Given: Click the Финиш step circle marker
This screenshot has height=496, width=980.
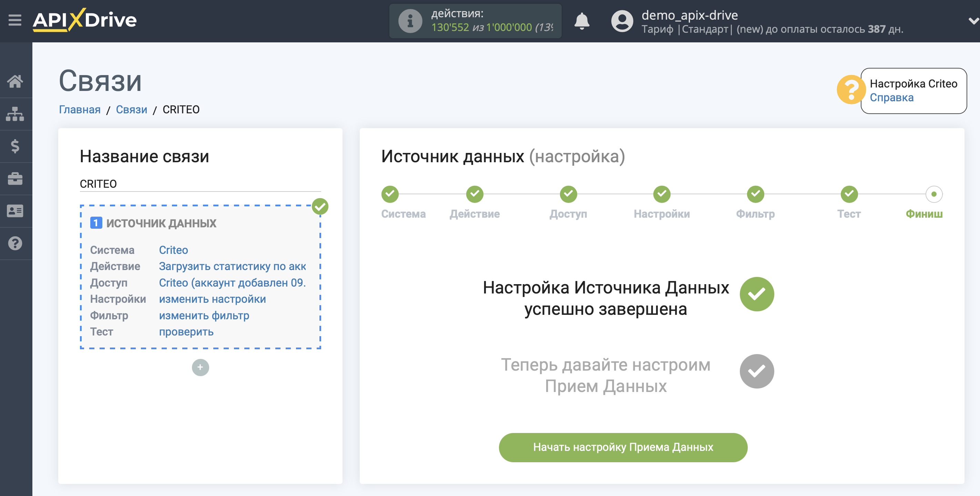Looking at the screenshot, I should [933, 194].
